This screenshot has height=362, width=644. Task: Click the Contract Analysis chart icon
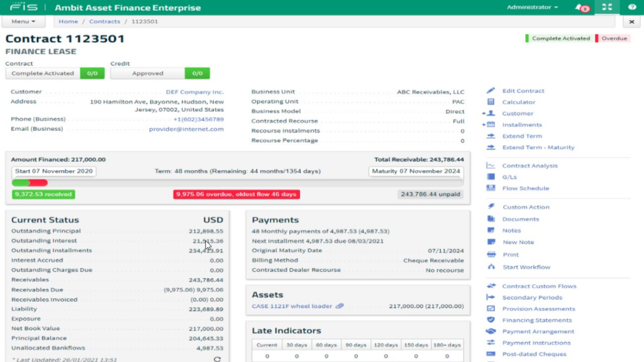tap(491, 165)
